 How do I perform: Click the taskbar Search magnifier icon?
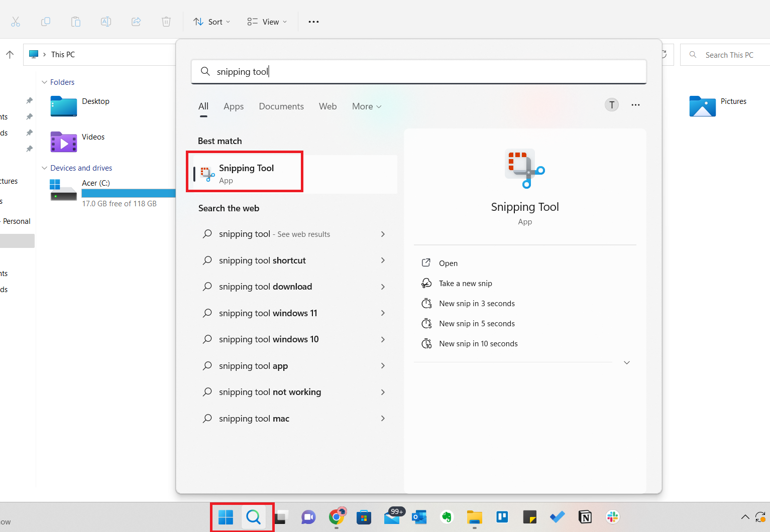(x=254, y=517)
